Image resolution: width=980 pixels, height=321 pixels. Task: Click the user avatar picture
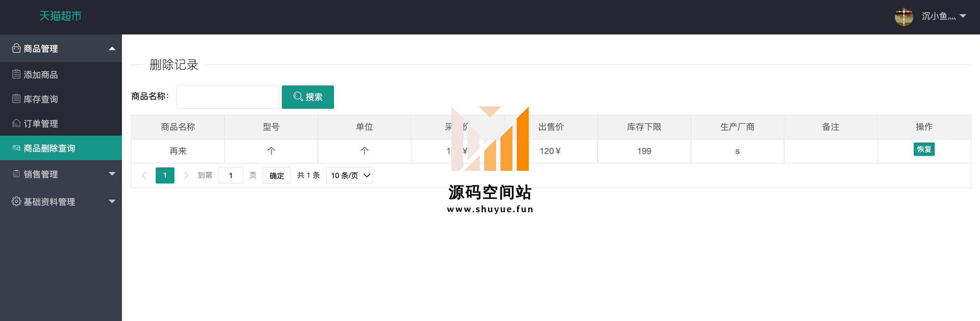904,16
